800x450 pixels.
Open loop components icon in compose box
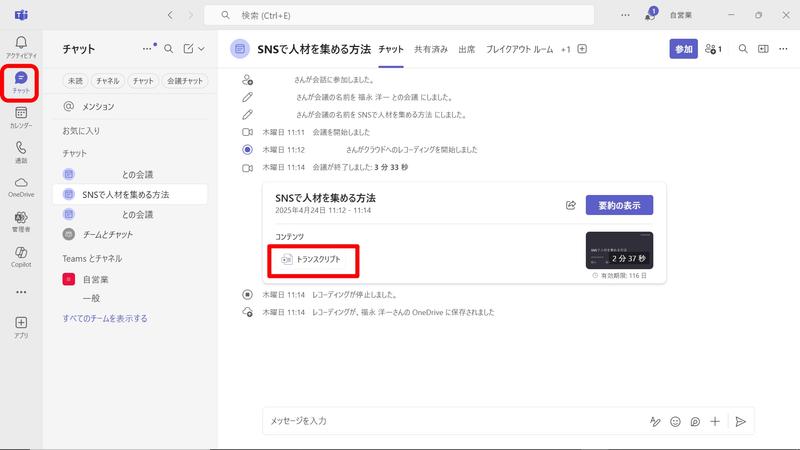click(x=695, y=421)
